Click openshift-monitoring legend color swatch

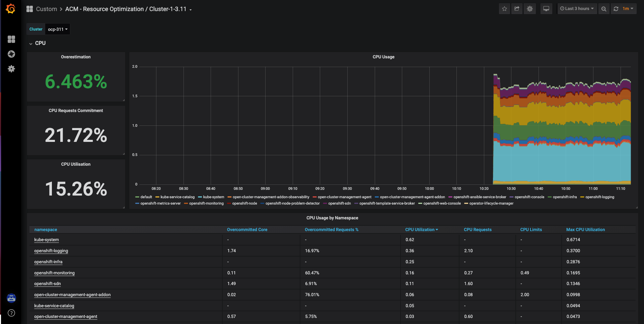coord(186,204)
